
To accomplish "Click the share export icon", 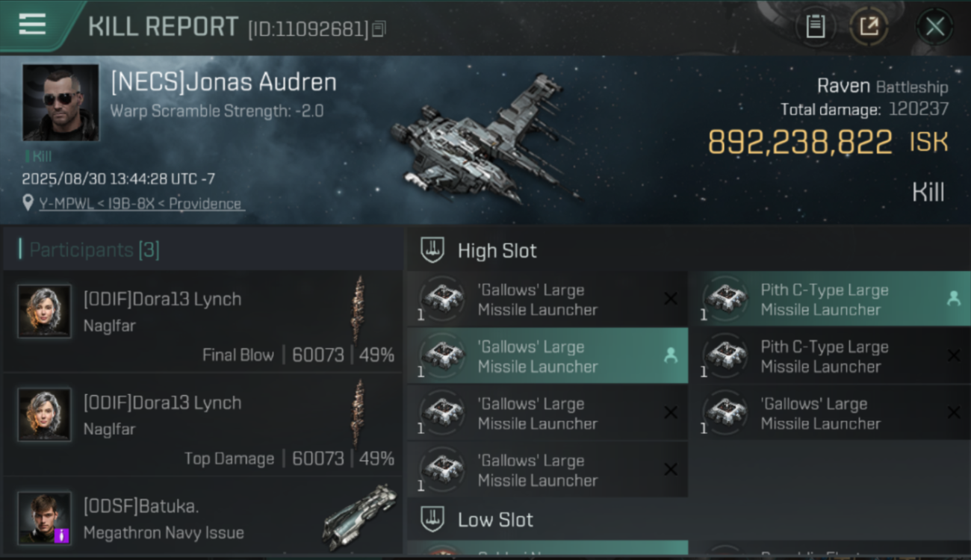I will [869, 27].
